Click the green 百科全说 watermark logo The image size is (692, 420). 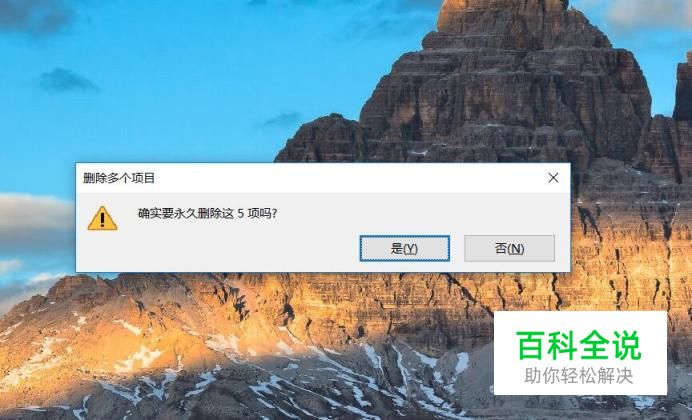579,346
